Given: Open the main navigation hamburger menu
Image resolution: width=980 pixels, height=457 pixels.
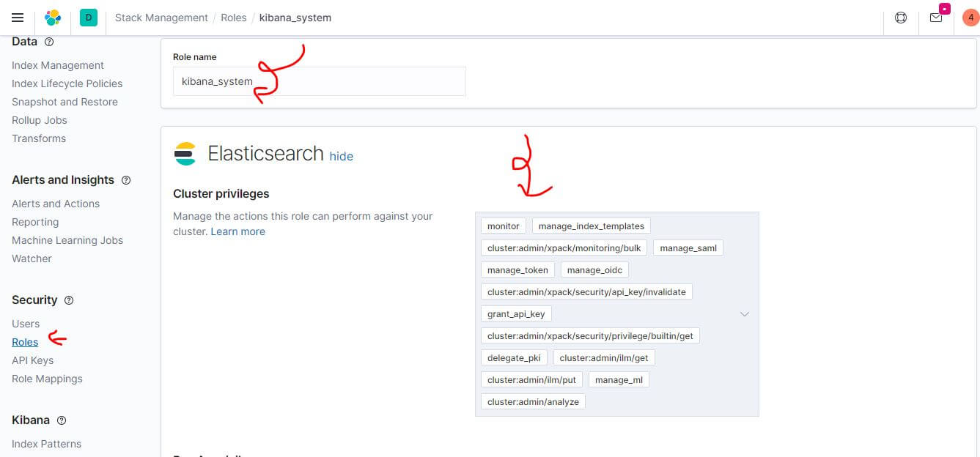Looking at the screenshot, I should click(18, 18).
